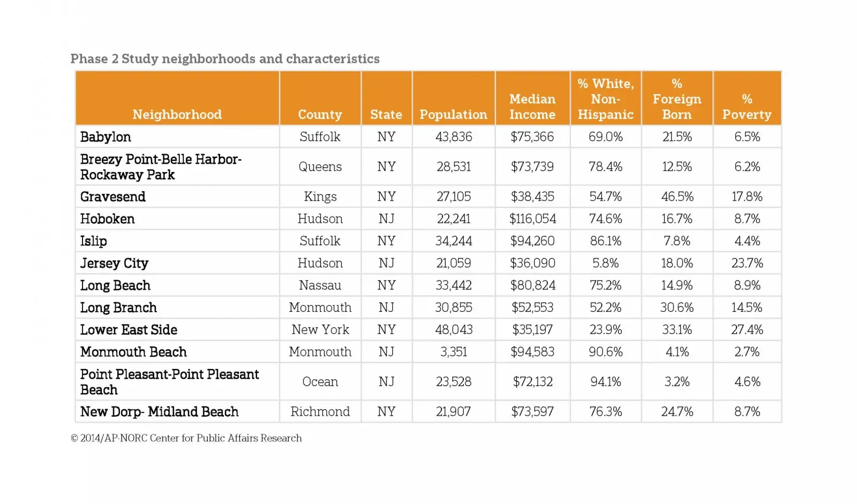This screenshot has width=857, height=504.
Task: Select the Gravesend foreign born 46.5% cell
Action: point(677,197)
